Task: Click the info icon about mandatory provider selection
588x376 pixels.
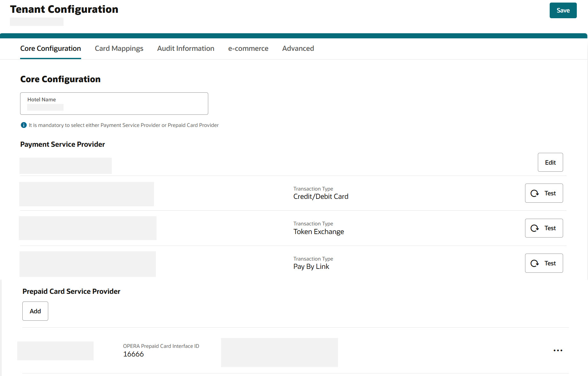Action: pos(24,125)
